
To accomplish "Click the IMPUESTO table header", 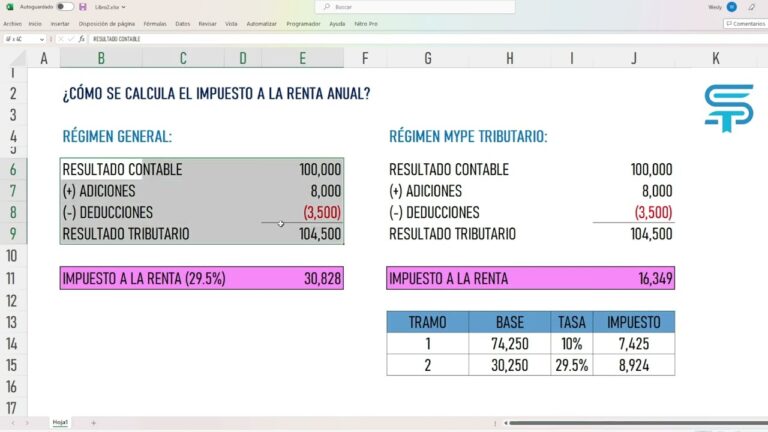I will (x=634, y=322).
